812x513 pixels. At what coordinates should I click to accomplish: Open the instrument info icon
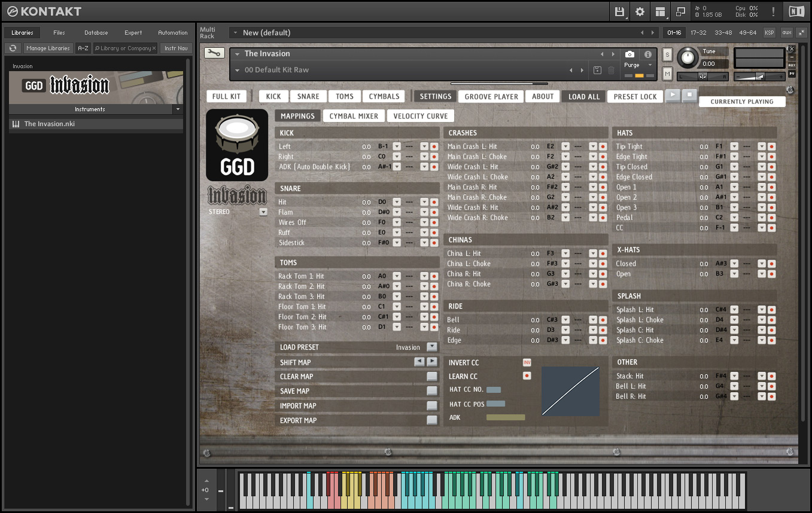click(647, 54)
